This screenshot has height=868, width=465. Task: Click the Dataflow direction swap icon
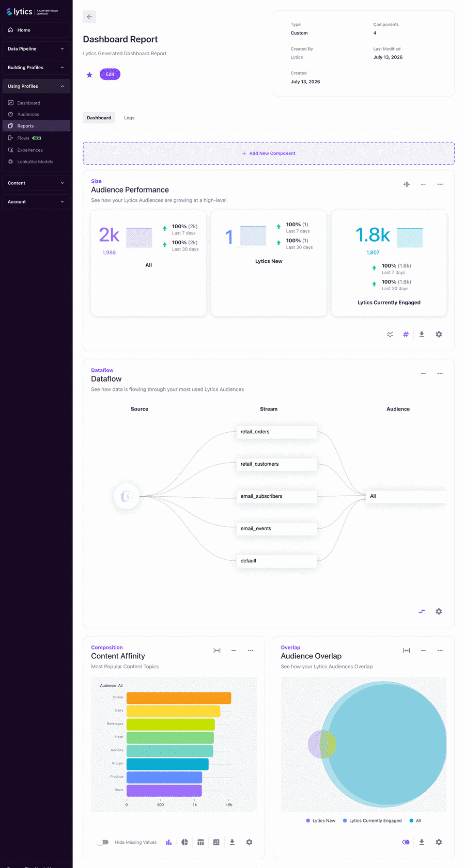click(422, 611)
